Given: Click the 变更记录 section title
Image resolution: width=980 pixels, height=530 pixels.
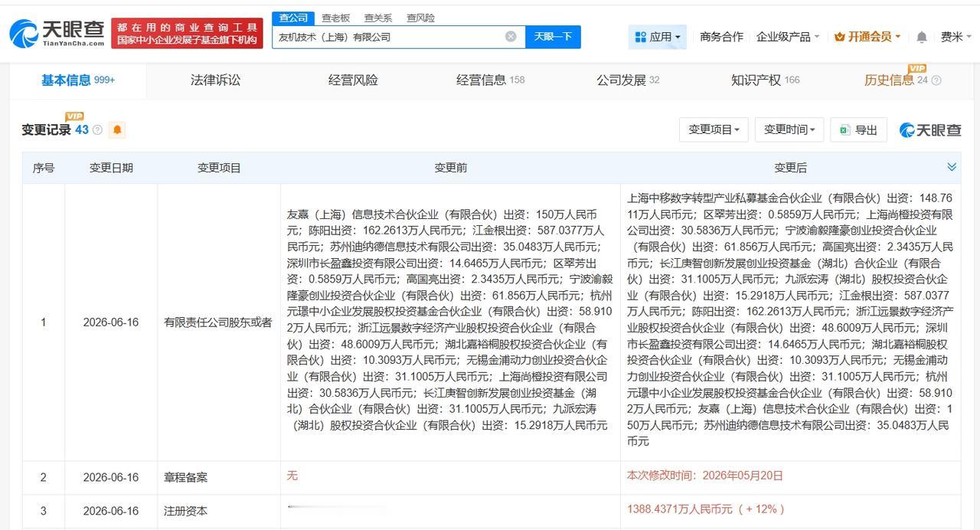Looking at the screenshot, I should 46,130.
